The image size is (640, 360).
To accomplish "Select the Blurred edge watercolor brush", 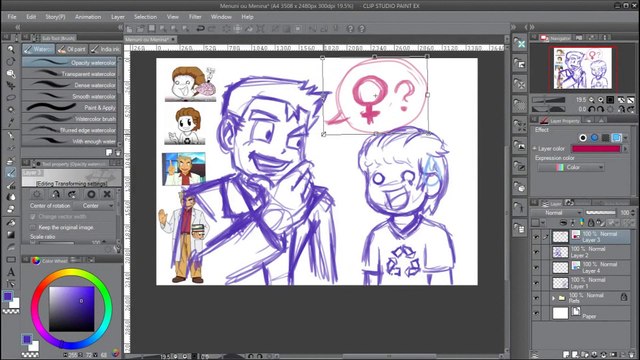I will [69, 130].
